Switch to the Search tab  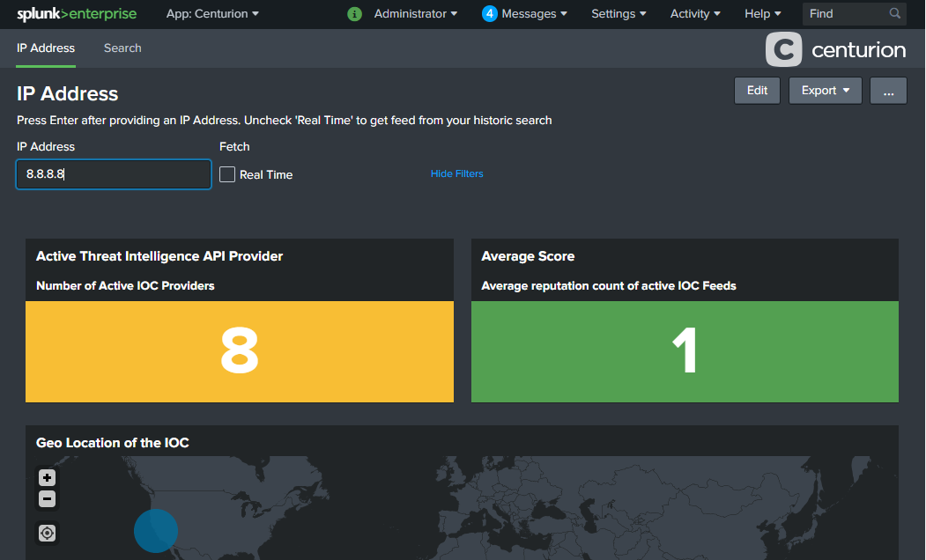pyautogui.click(x=122, y=48)
